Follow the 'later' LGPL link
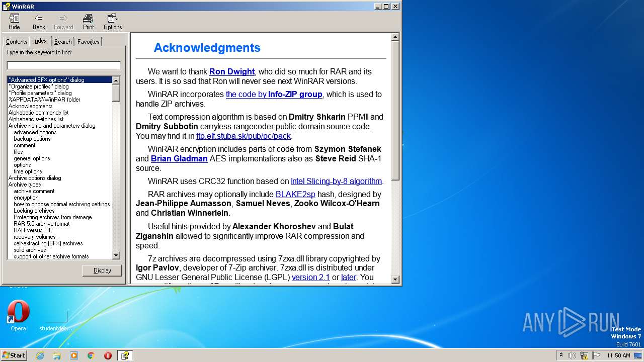The width and height of the screenshot is (644, 362). (349, 277)
